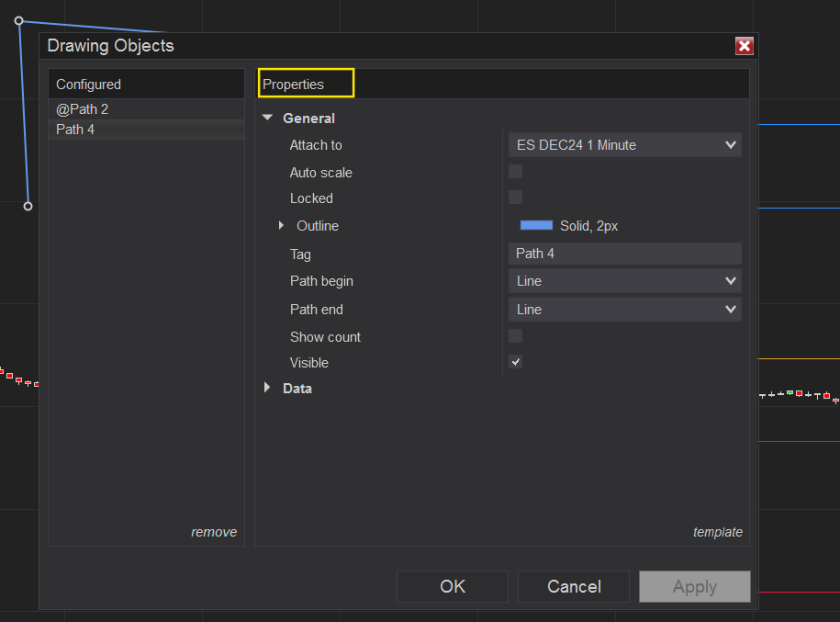Click the Attach to label
The image size is (840, 622).
pyautogui.click(x=316, y=145)
